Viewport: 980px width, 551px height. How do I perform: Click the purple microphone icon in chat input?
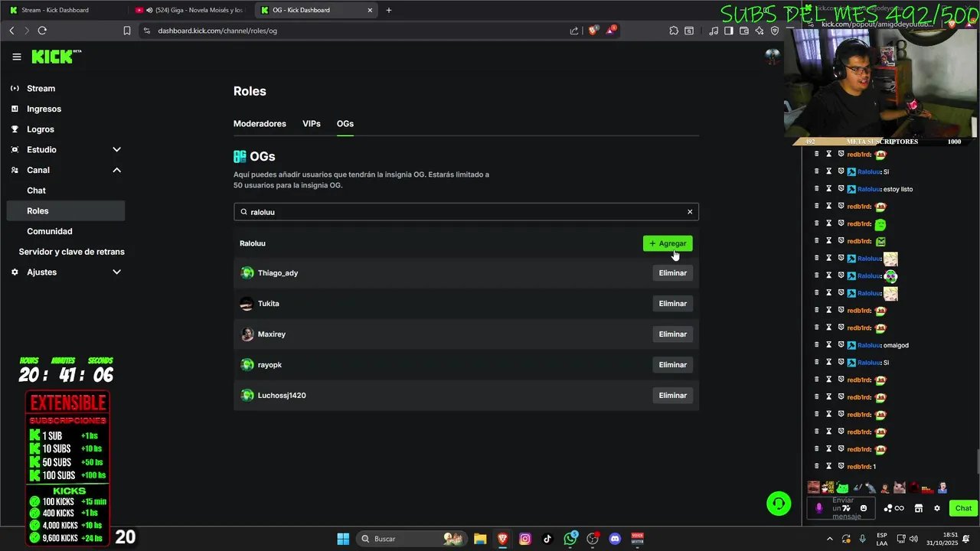click(x=819, y=508)
